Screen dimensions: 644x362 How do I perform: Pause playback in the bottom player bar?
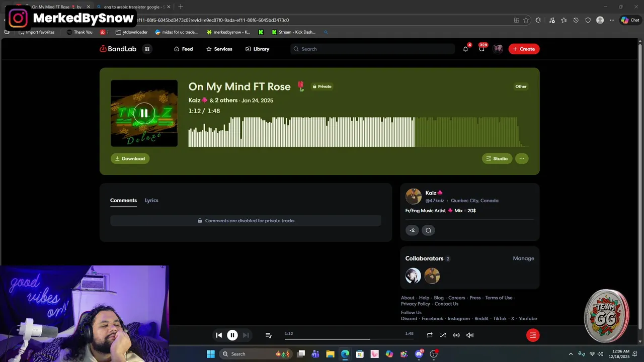pyautogui.click(x=232, y=335)
